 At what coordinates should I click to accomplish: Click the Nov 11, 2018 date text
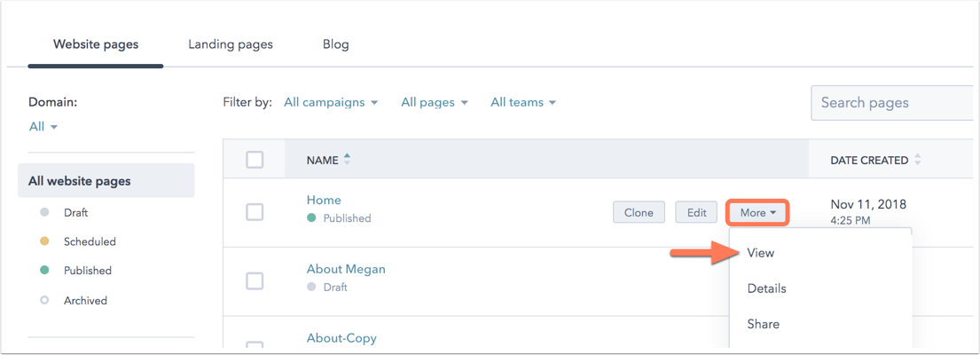[x=868, y=204]
